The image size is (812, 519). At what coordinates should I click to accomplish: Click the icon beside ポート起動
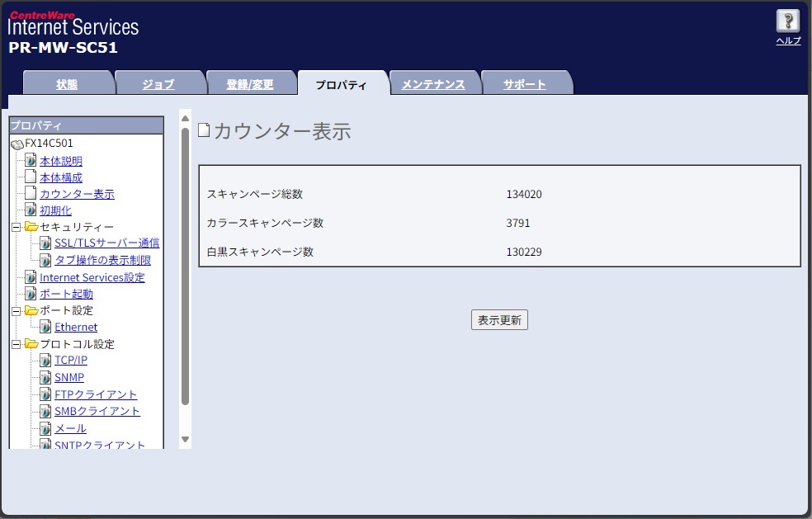pos(31,293)
